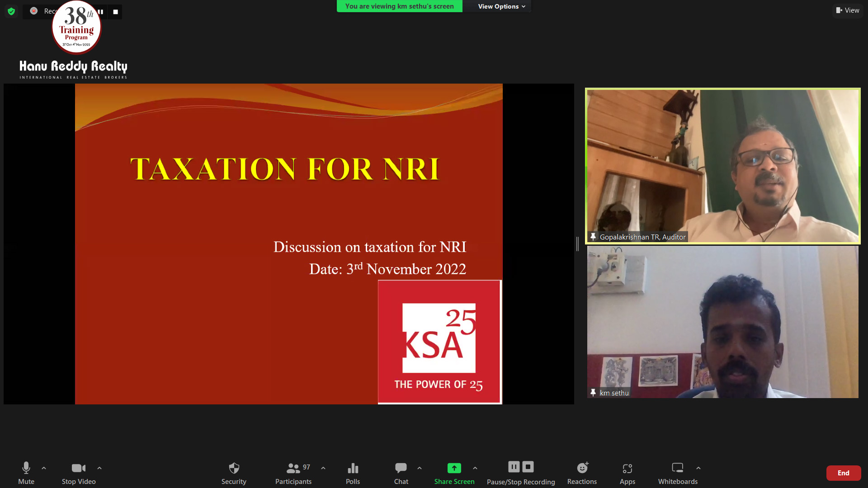
Task: Stop recording in bottom toolbar
Action: coord(528,467)
